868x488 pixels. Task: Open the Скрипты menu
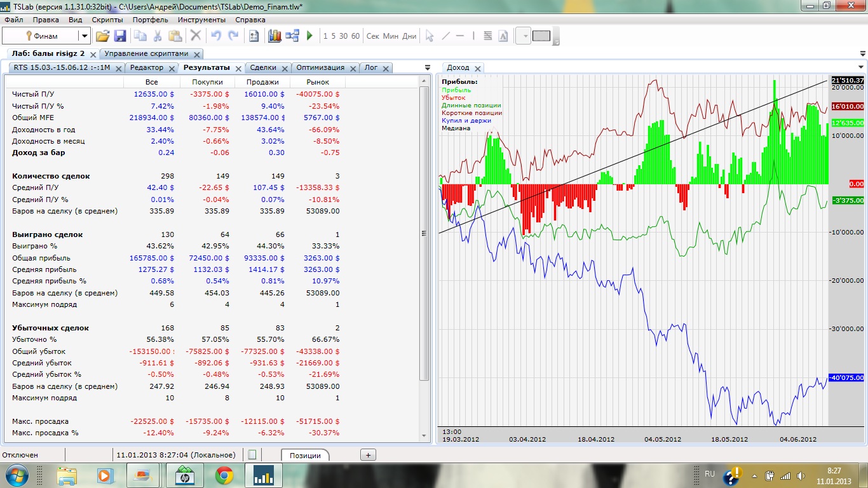[107, 20]
